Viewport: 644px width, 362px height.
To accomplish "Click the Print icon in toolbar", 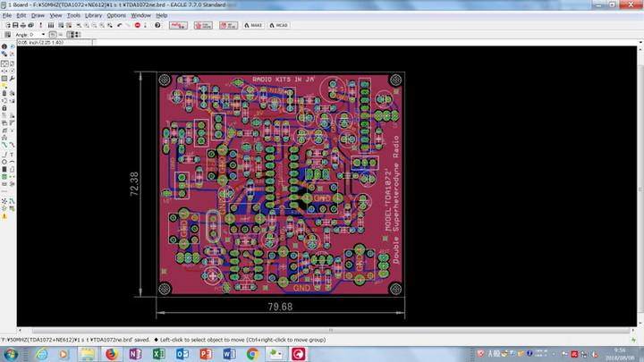I will [x=24, y=26].
